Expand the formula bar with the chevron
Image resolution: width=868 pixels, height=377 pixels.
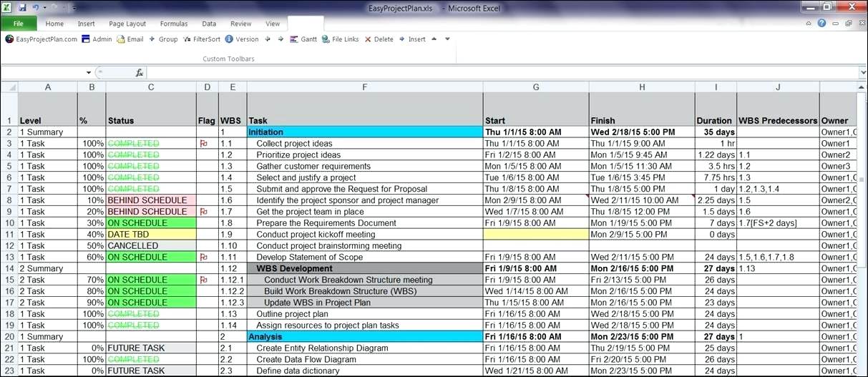pos(862,73)
